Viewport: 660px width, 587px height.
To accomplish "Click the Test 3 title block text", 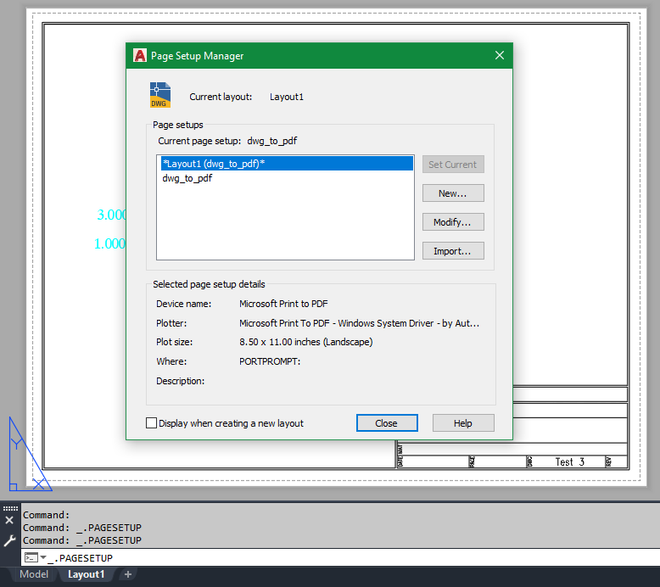I will pos(570,462).
